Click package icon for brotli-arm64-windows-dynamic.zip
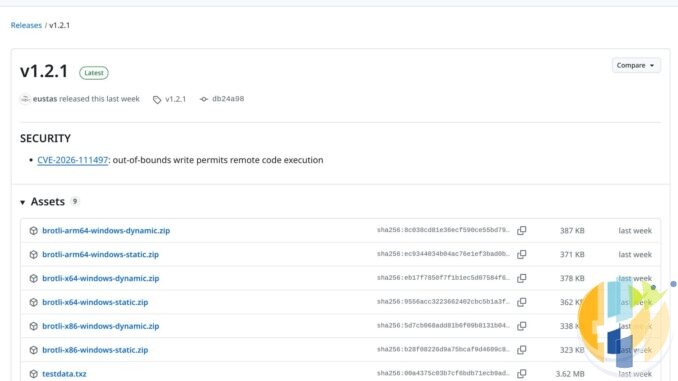 tap(33, 231)
